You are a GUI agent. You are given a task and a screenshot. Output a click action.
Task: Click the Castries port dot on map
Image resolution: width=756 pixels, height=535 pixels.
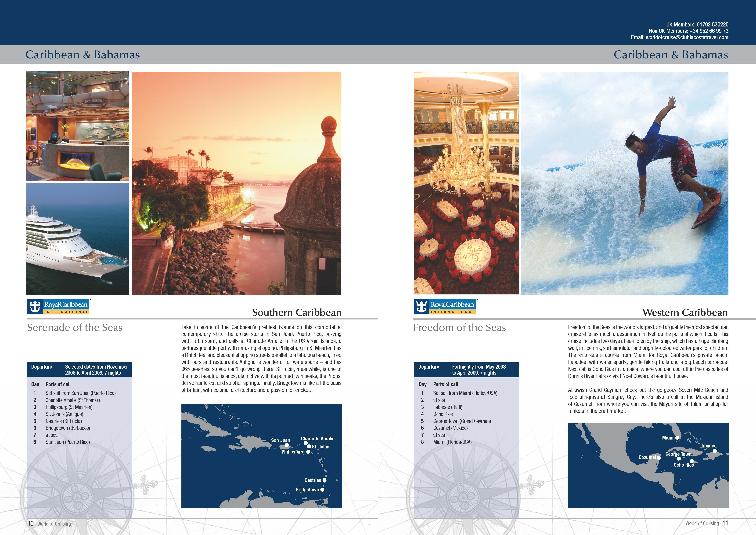324,480
